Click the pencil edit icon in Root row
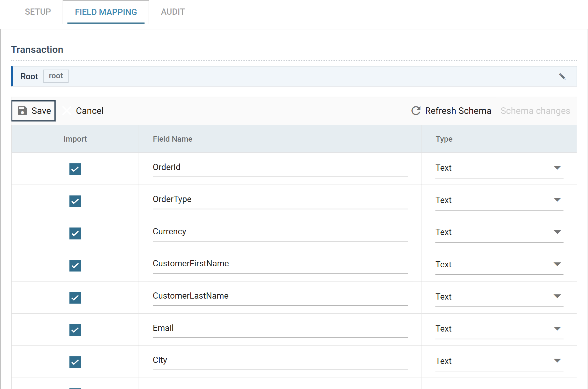Viewport: 588px width, 389px height. tap(562, 76)
